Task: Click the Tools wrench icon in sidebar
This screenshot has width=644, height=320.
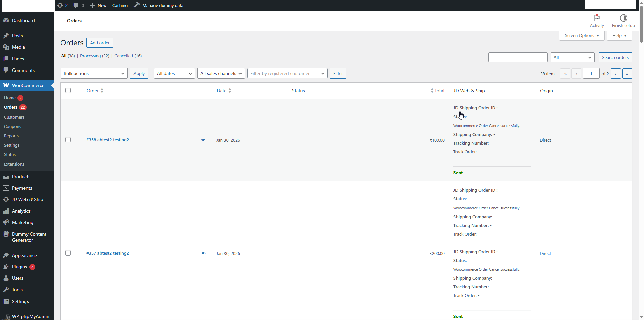Action: 6,290
